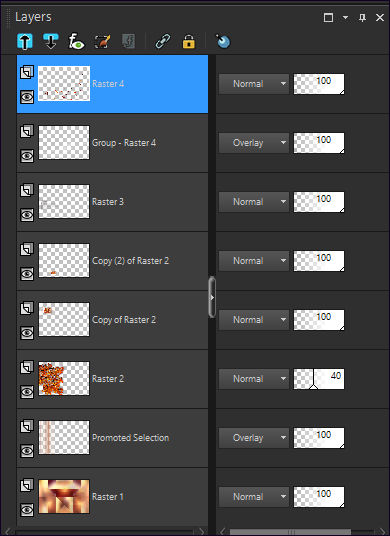Open blend mode dropdown for Group - Raster 4
This screenshot has width=390, height=536.
pyautogui.click(x=254, y=143)
